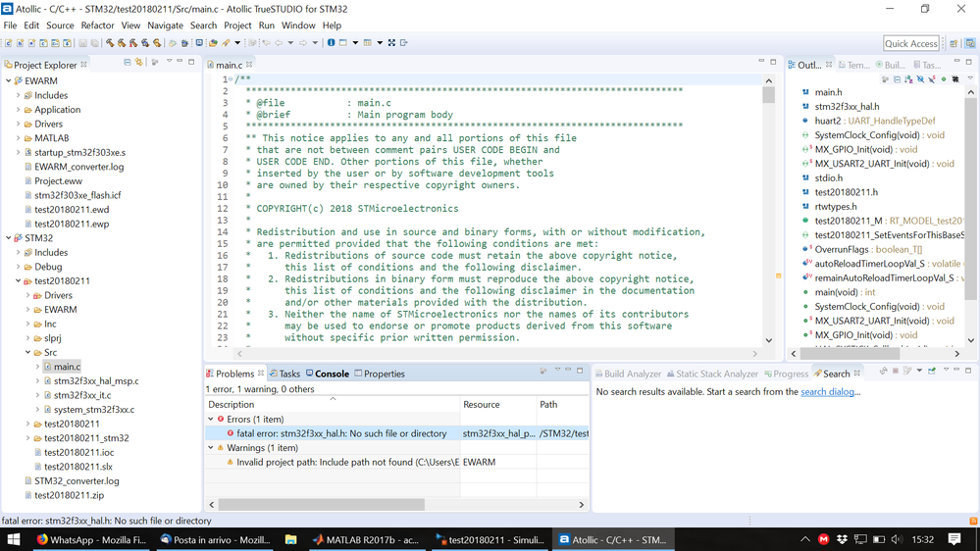Click the Pin Search view icon
Image resolution: width=980 pixels, height=551 pixels.
931,371
